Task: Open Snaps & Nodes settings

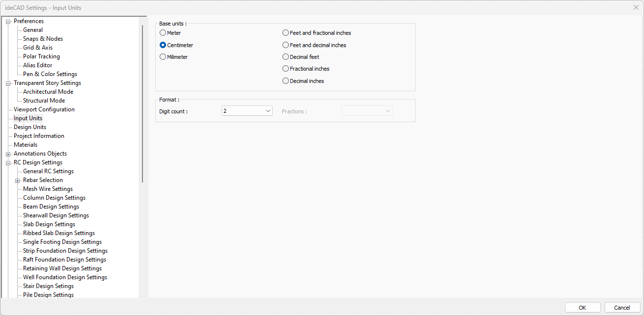Action: coord(43,39)
